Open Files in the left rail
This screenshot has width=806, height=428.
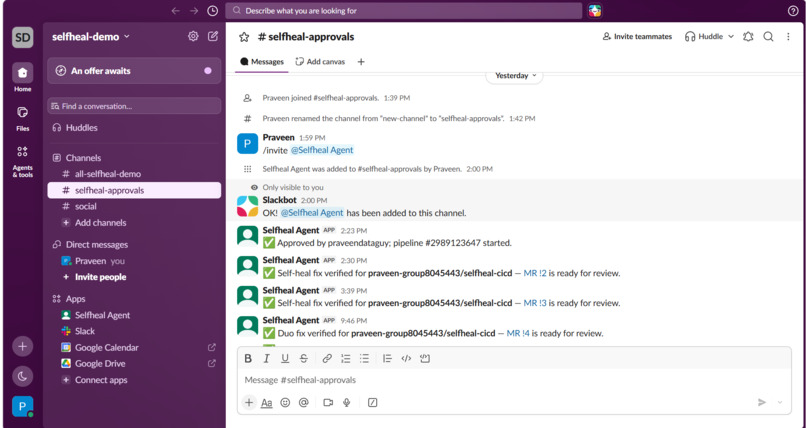coord(23,118)
